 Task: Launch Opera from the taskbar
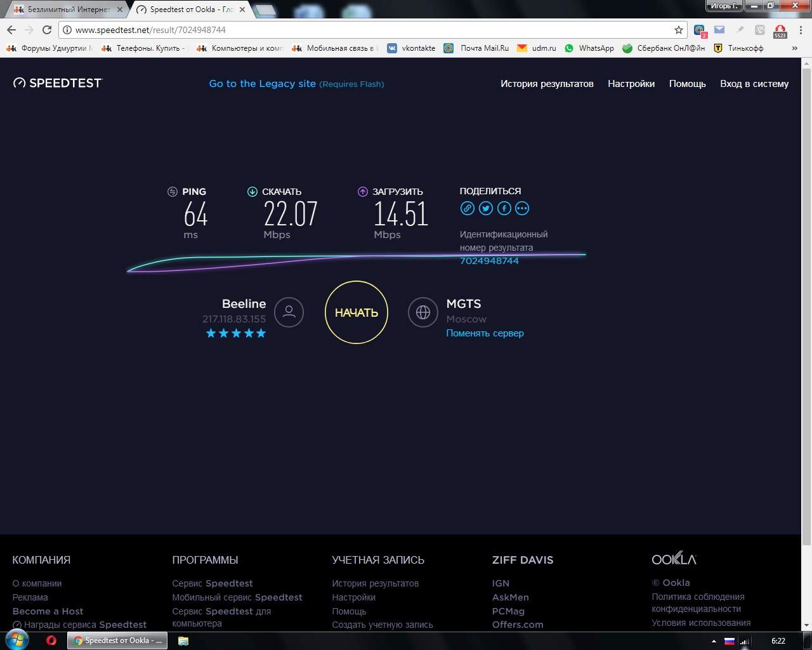click(51, 640)
